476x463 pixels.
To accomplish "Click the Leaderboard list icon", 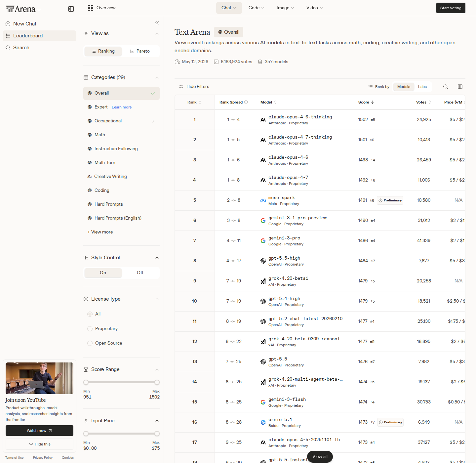I will click(x=8, y=36).
